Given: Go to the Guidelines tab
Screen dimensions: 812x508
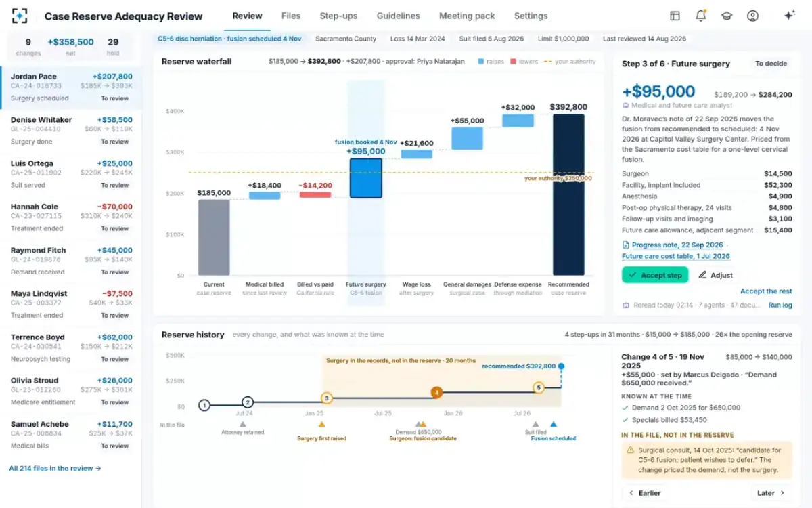Looking at the screenshot, I should click(x=399, y=16).
